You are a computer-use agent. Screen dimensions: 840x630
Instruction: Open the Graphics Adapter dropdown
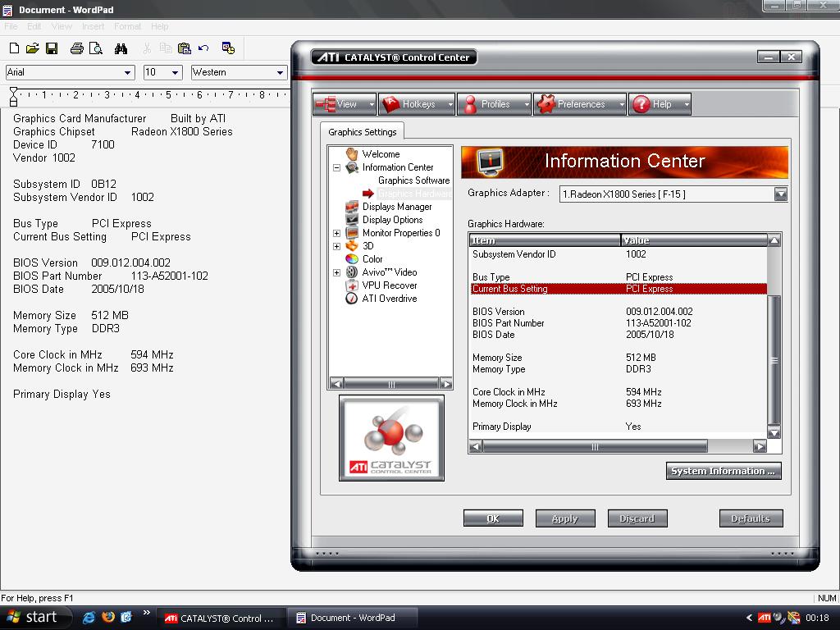[780, 194]
